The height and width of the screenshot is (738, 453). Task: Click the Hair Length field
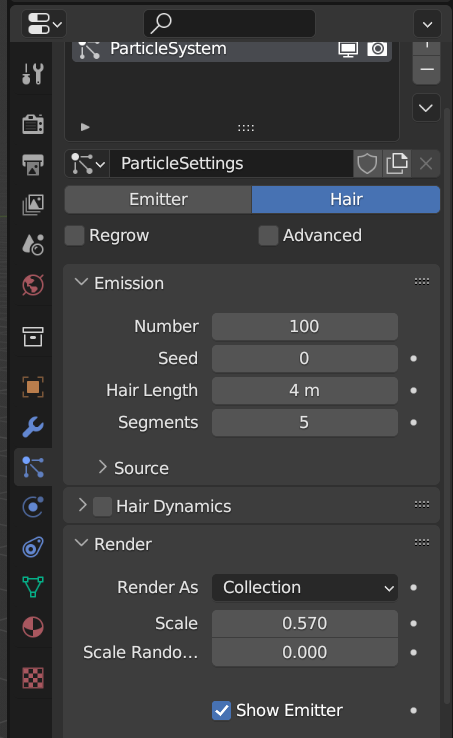click(305, 391)
